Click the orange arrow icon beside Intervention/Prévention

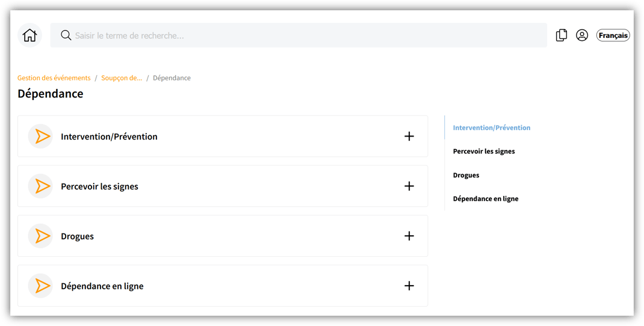tap(42, 137)
